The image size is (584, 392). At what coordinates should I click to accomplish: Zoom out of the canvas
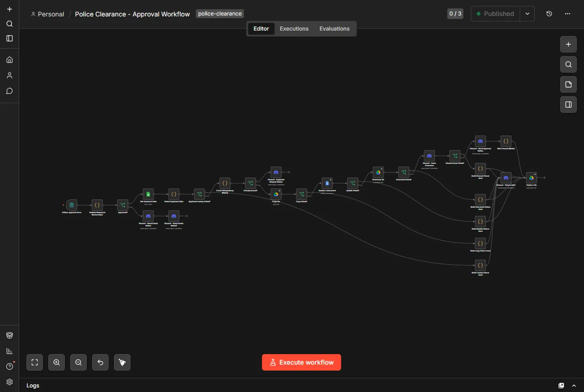[x=78, y=362]
